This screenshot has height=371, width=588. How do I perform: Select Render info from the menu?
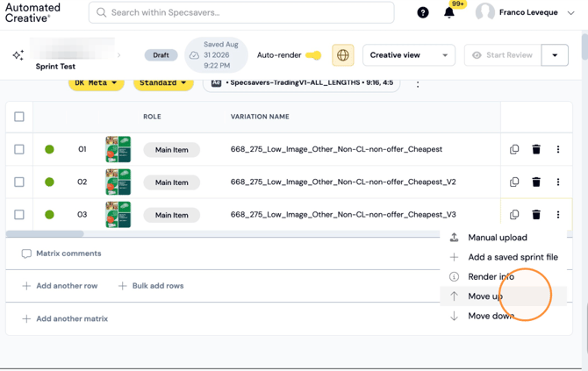(503, 276)
